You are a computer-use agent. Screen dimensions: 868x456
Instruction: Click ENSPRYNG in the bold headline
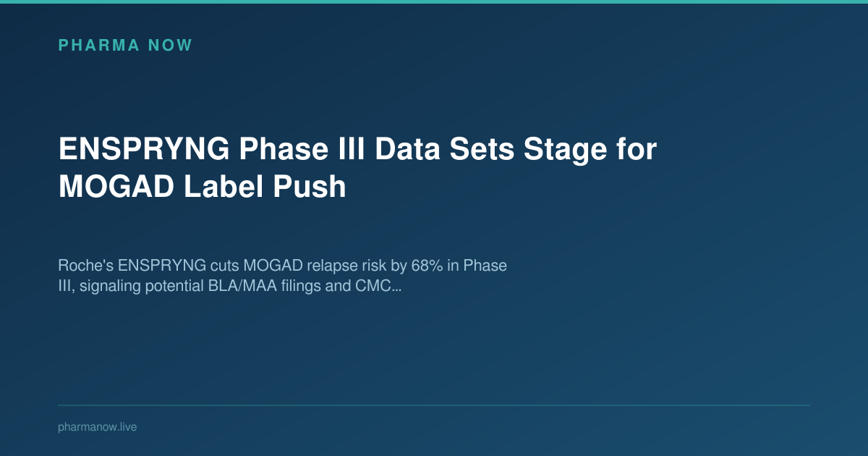pos(143,150)
